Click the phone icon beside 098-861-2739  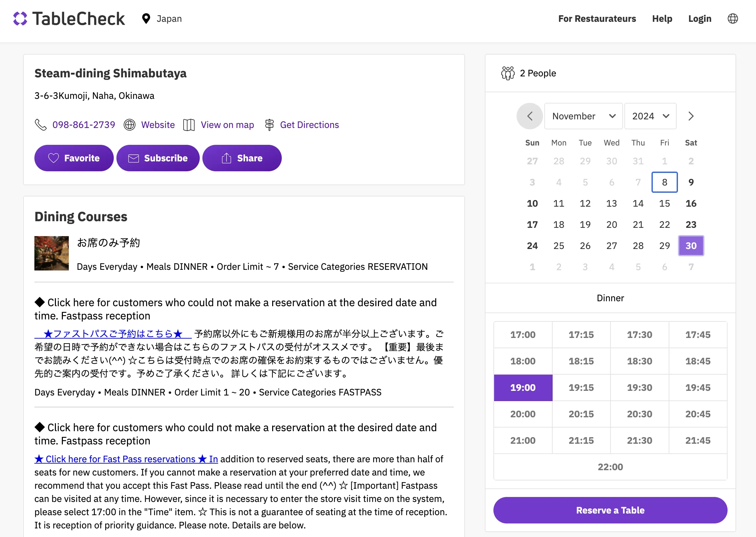click(41, 125)
